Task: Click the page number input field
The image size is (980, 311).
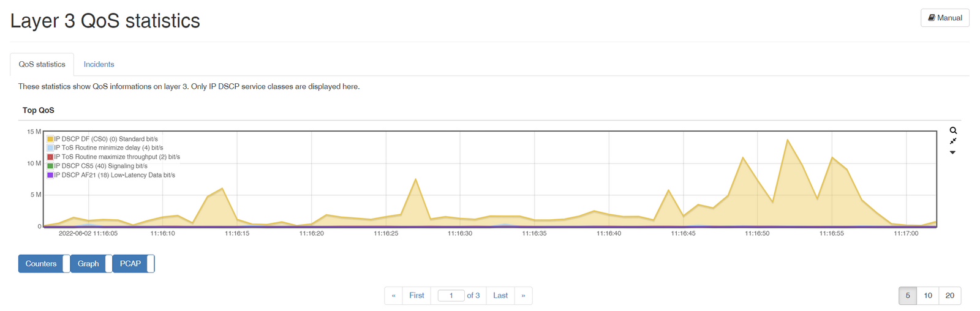Action: point(451,296)
